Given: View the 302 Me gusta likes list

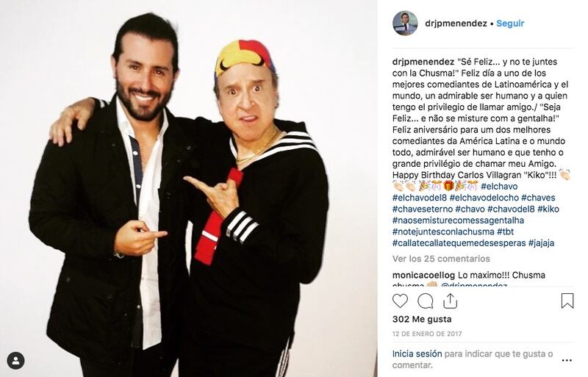Looking at the screenshot, I should (x=422, y=319).
